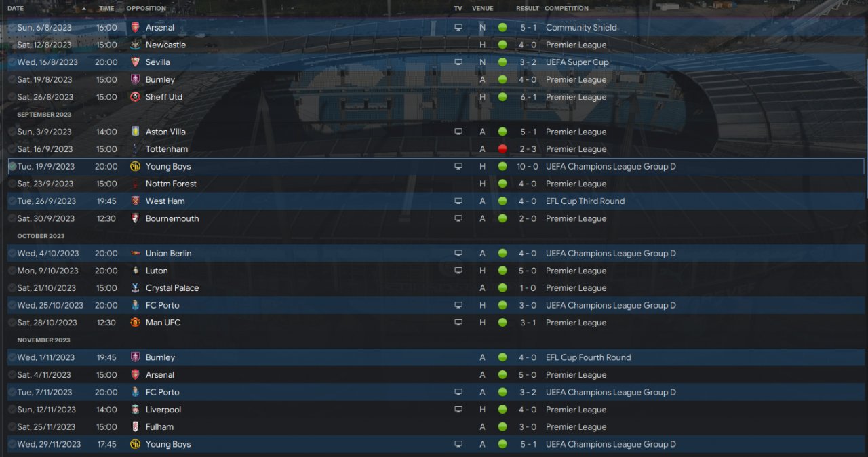Sort by the OPPOSITION column header
Screen dimensions: 868x457
(x=146, y=9)
